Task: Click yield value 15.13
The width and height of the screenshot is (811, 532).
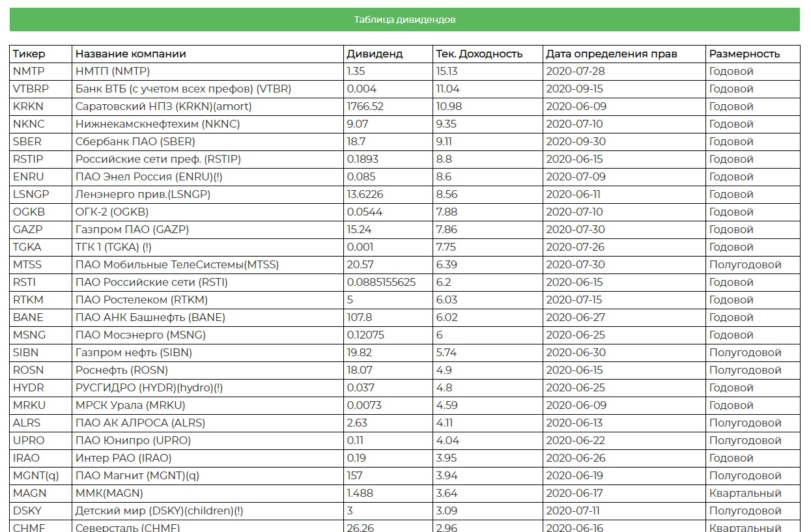Action: click(447, 72)
